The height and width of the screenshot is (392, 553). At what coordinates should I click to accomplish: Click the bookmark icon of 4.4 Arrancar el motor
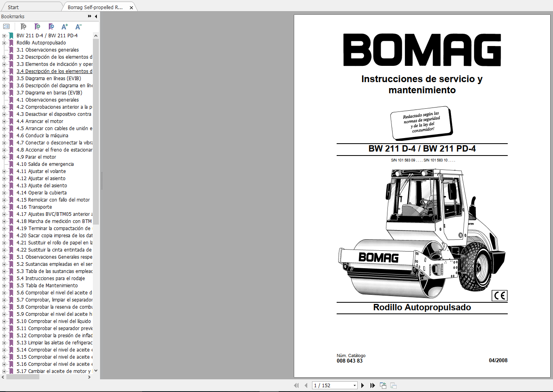coord(11,121)
